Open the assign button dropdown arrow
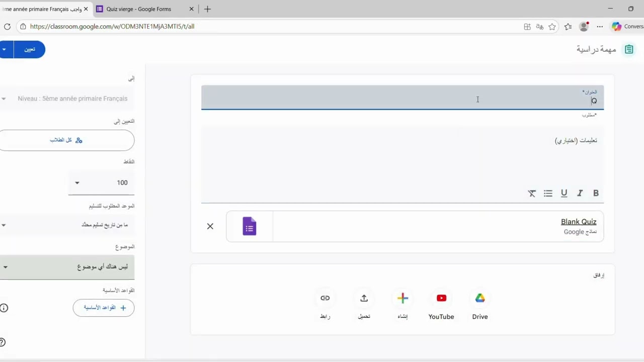 pos(5,49)
